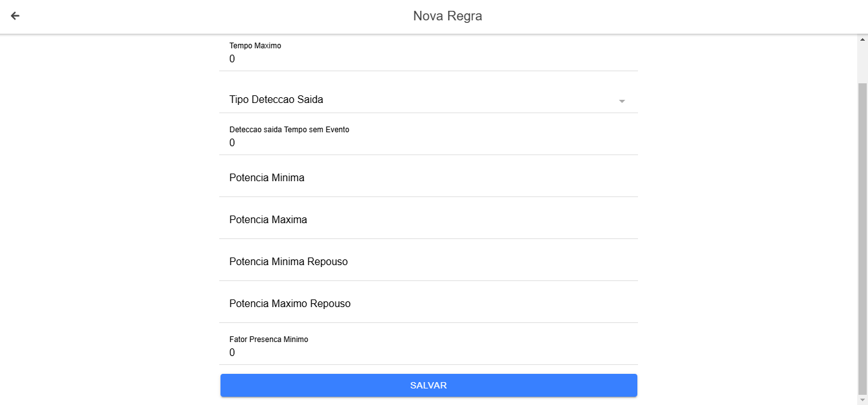
Task: Focus the Potencia Minima input
Action: coord(428,178)
